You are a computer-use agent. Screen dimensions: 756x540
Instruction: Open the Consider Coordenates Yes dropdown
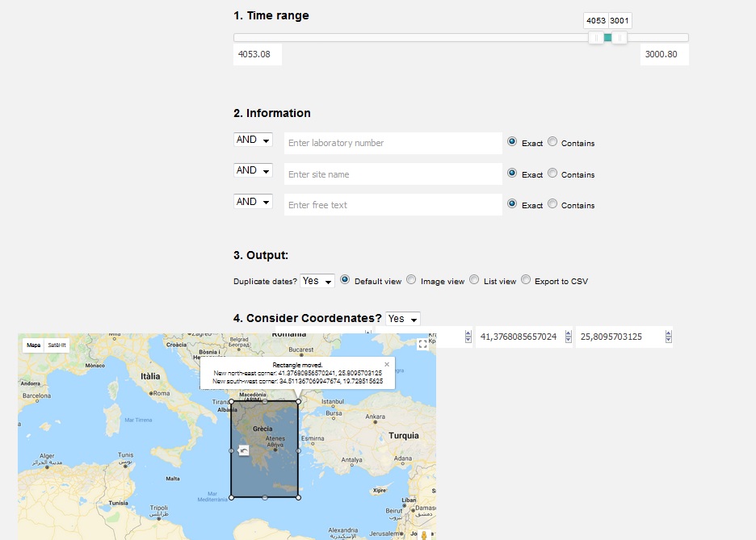403,319
